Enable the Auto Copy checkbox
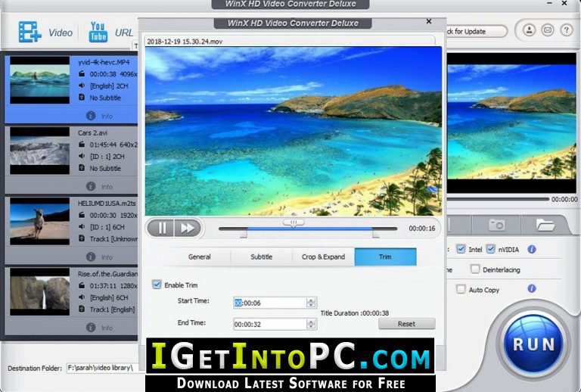 pos(461,289)
